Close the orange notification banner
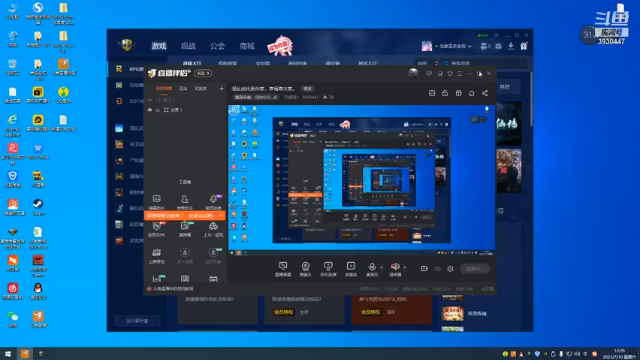 click(220, 216)
